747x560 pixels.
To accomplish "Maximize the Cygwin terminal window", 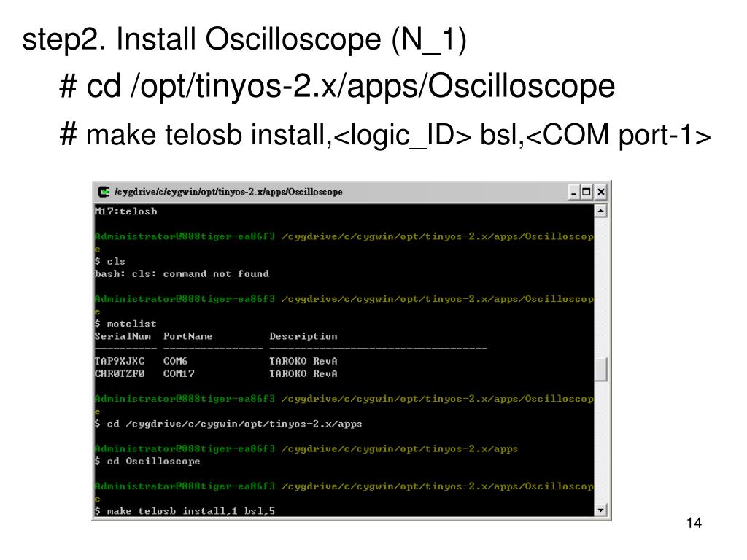I will tap(587, 192).
